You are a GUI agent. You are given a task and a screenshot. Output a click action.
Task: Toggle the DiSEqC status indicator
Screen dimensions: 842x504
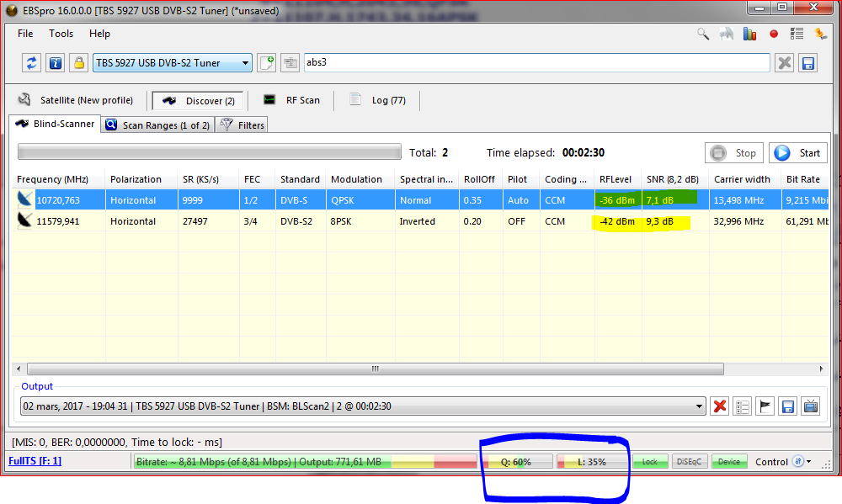(x=690, y=462)
